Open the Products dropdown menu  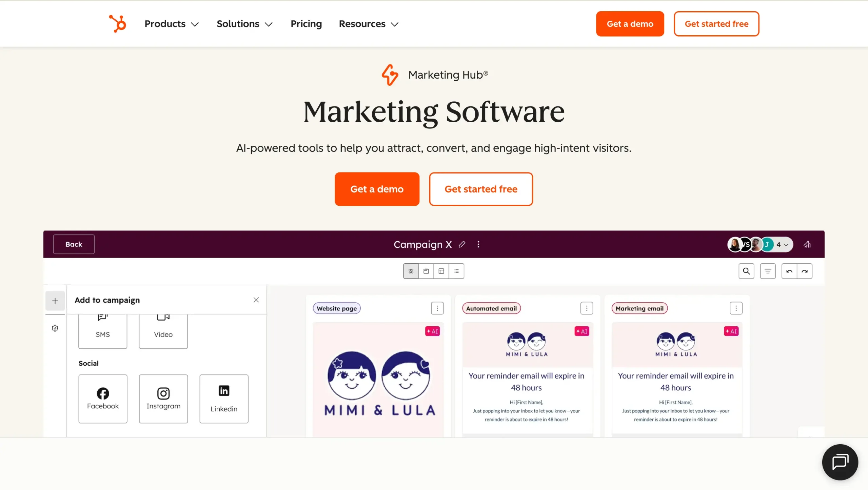click(x=171, y=24)
